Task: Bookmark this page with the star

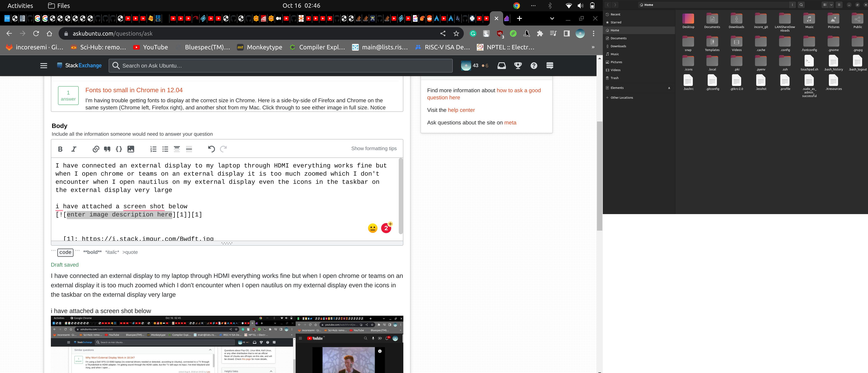Action: coord(456,33)
